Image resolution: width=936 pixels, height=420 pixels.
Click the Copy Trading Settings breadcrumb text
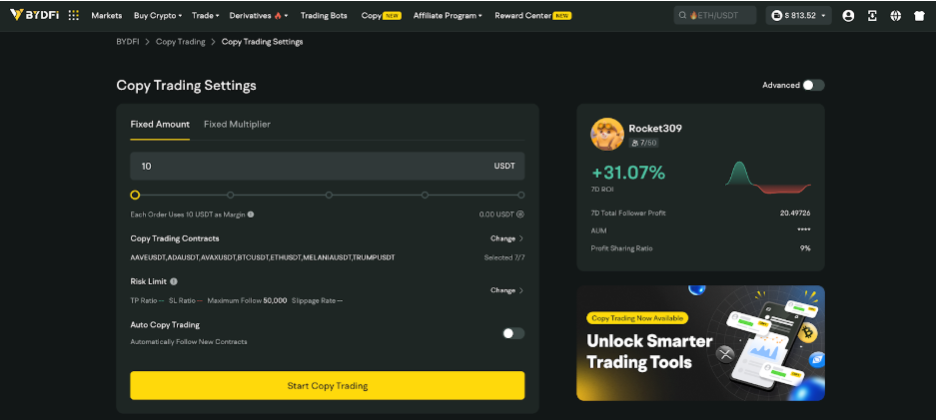point(262,42)
